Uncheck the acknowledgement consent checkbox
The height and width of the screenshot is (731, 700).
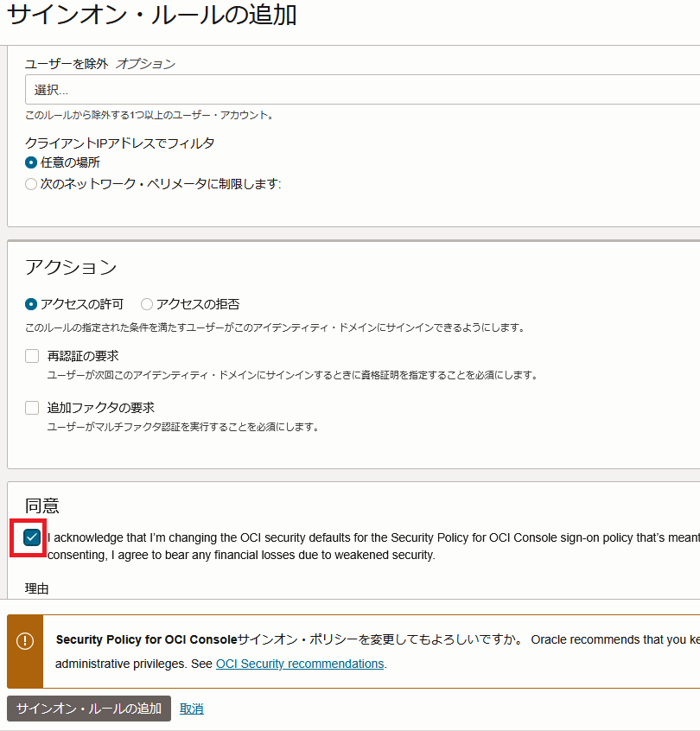(x=32, y=537)
